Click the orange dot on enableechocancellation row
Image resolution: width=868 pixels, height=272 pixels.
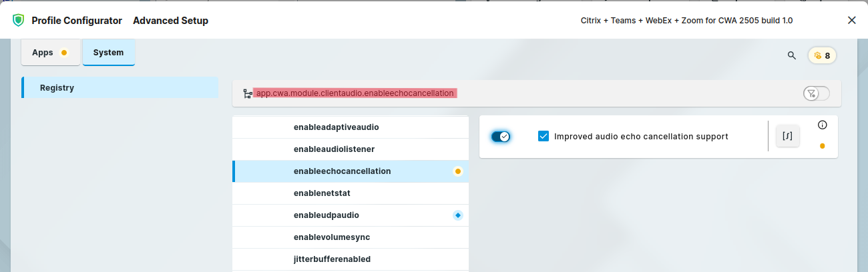[x=457, y=171]
